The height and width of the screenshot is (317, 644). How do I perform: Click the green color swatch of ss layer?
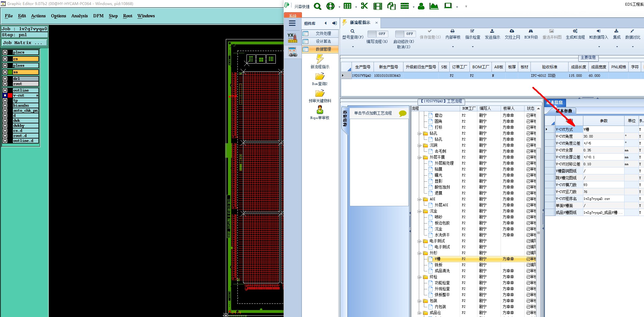[x=10, y=72]
